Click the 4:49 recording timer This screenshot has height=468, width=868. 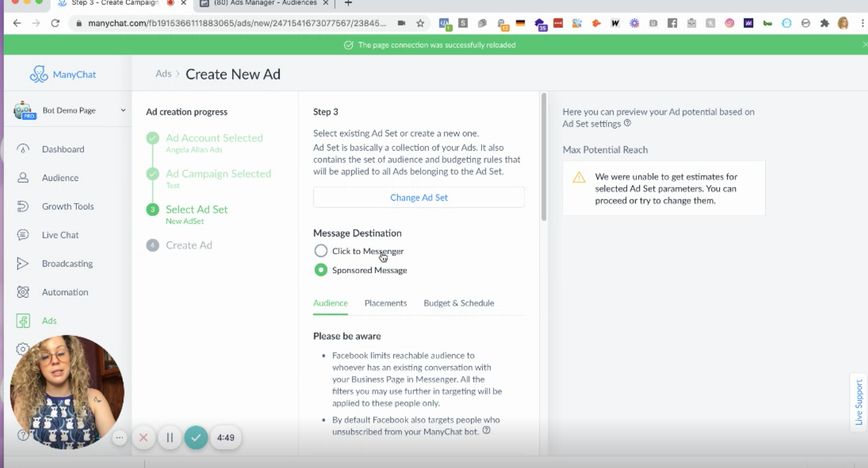(x=226, y=438)
